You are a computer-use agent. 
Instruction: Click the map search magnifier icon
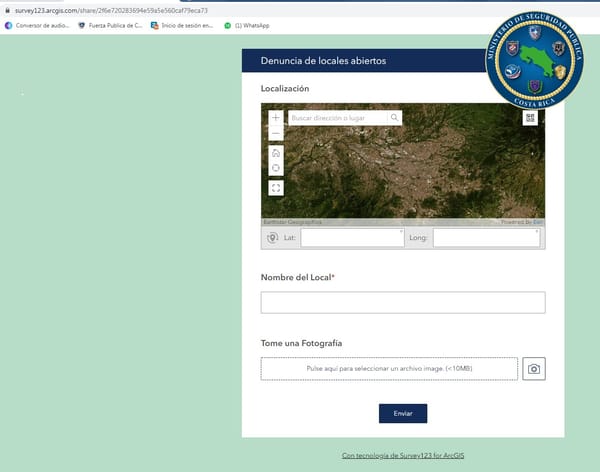tap(395, 118)
